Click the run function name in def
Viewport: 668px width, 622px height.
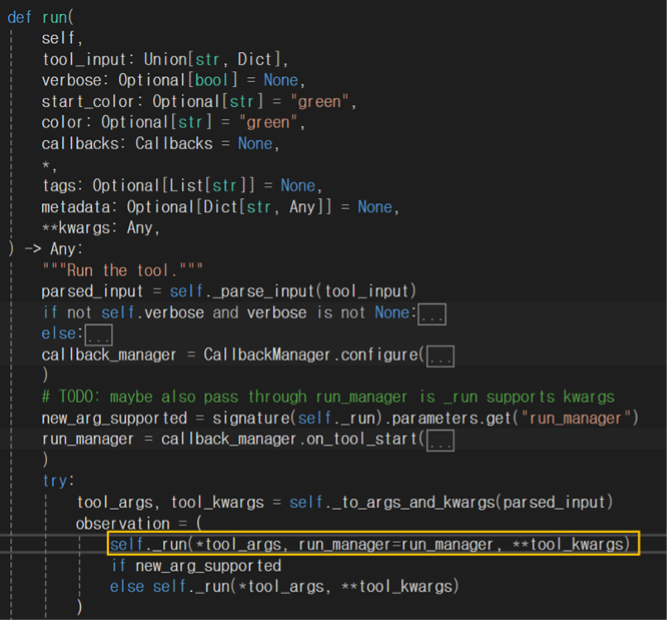tap(54, 17)
